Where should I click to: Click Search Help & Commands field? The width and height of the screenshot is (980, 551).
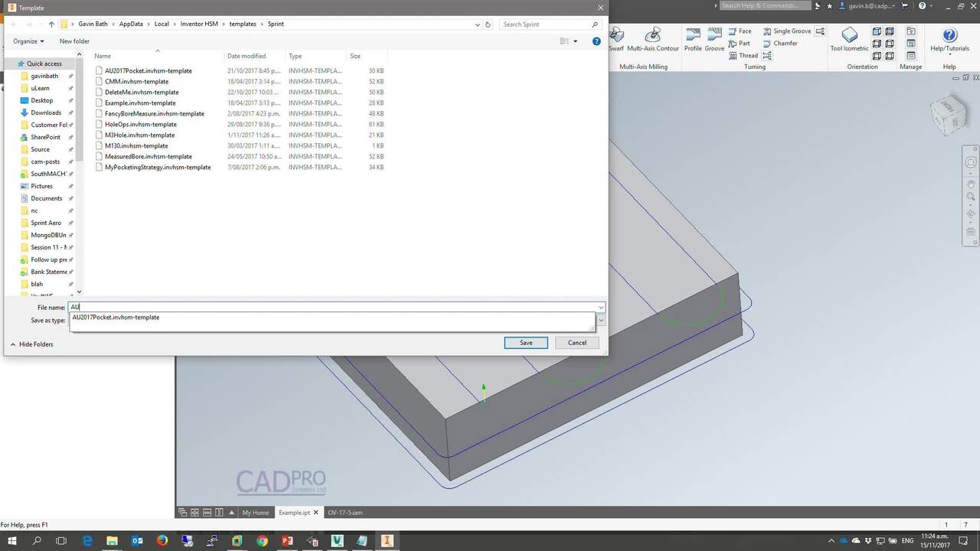(765, 5)
